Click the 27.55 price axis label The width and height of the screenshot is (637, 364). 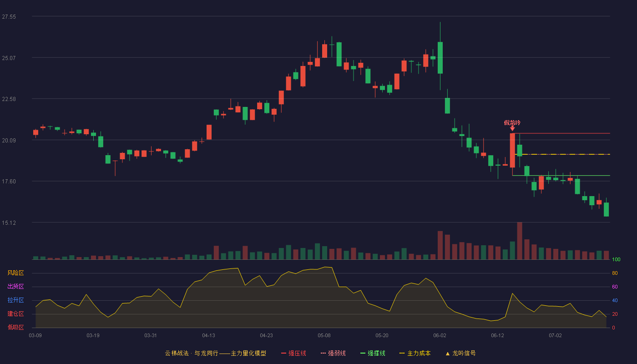coord(9,17)
